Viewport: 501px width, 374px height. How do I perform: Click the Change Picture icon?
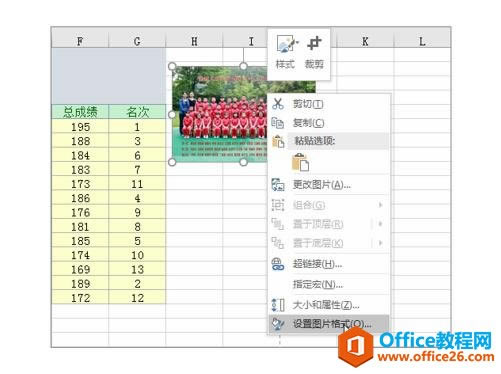(278, 184)
